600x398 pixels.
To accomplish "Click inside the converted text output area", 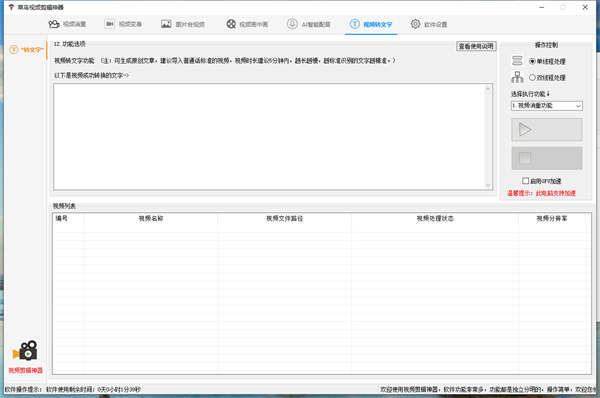I will tap(269, 137).
